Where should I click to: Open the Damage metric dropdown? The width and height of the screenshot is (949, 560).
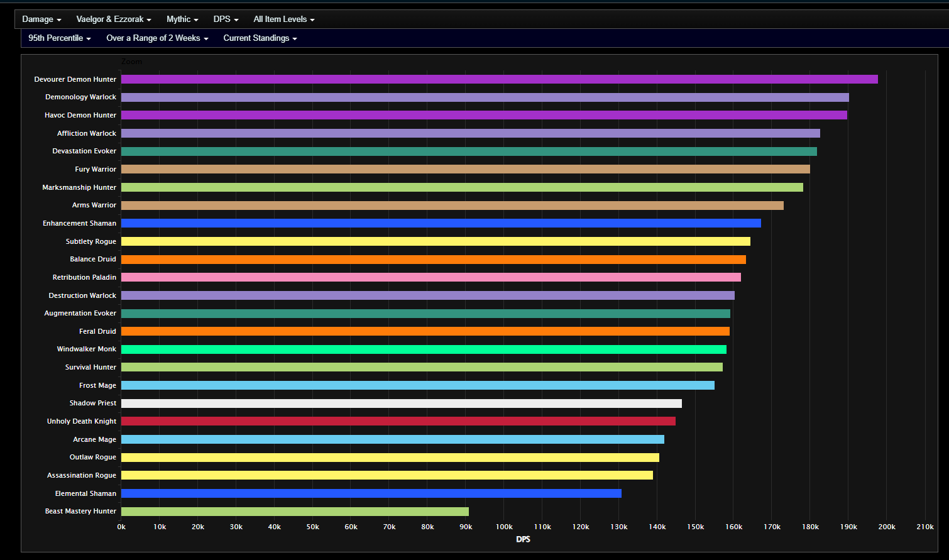click(x=41, y=19)
